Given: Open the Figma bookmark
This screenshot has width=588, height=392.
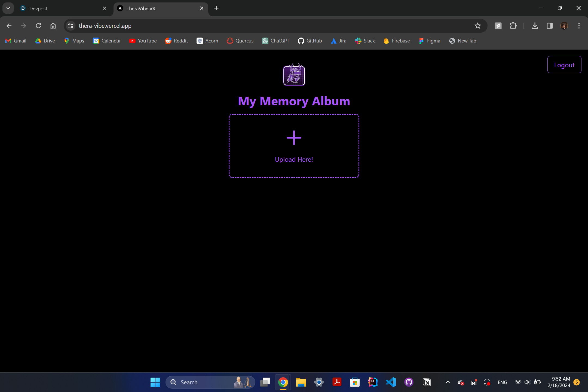Looking at the screenshot, I should [430, 41].
